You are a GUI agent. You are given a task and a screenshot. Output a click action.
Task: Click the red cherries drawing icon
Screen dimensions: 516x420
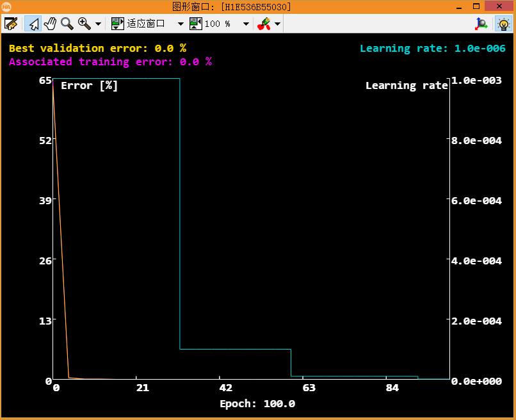coord(264,24)
